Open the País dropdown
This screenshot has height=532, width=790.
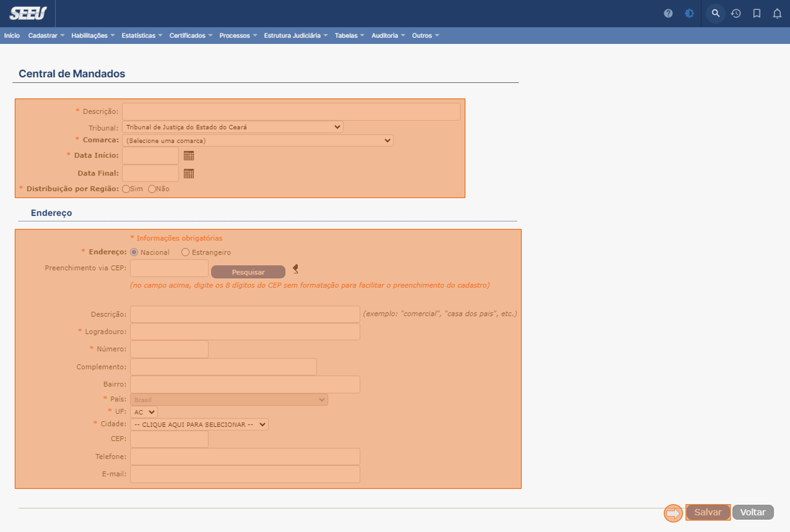[x=229, y=400]
